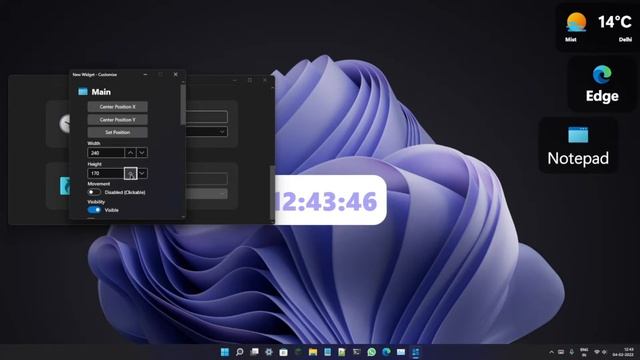Open the Edge desktop widget

click(x=602, y=84)
